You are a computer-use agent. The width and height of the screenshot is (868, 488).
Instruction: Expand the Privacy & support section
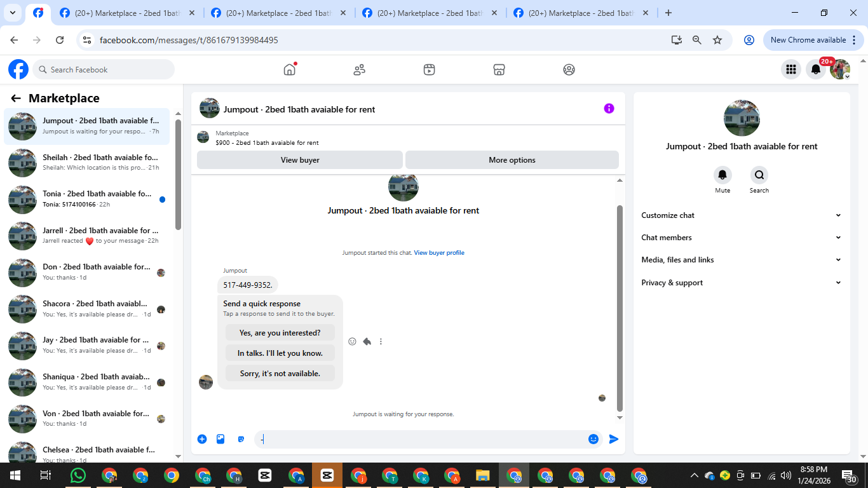(x=742, y=283)
